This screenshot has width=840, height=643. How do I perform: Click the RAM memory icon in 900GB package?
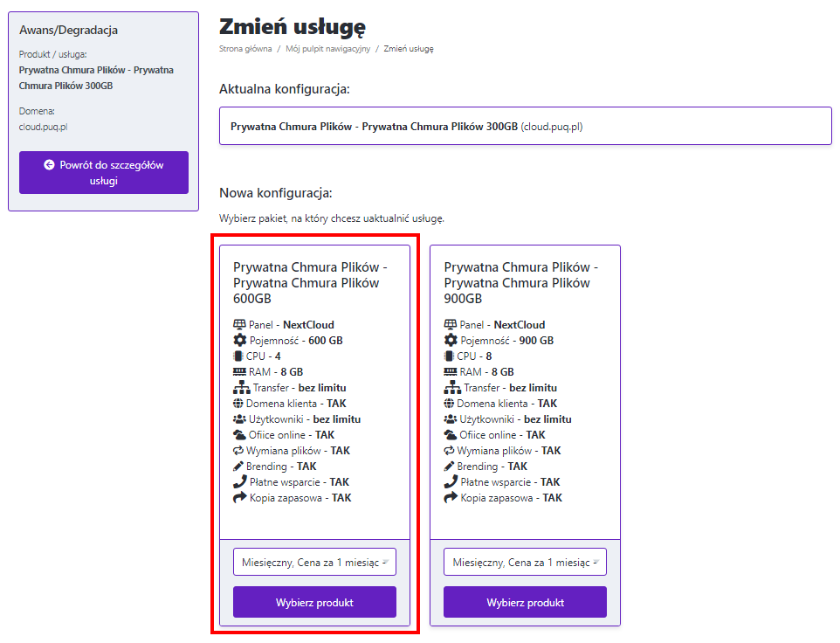coord(451,372)
